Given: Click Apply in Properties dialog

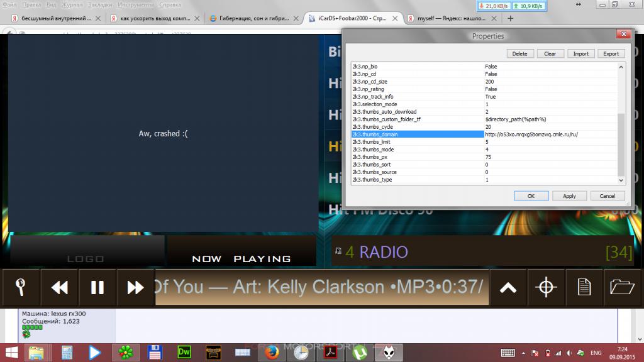Looking at the screenshot, I should pos(569,196).
